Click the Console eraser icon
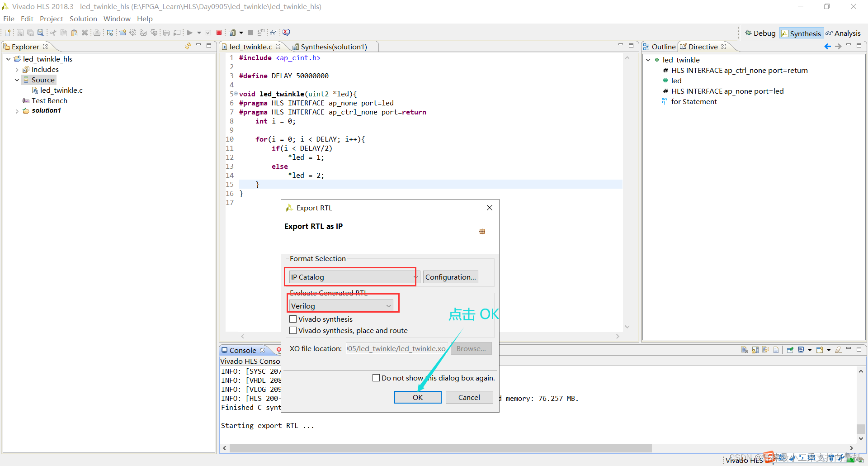 click(838, 350)
